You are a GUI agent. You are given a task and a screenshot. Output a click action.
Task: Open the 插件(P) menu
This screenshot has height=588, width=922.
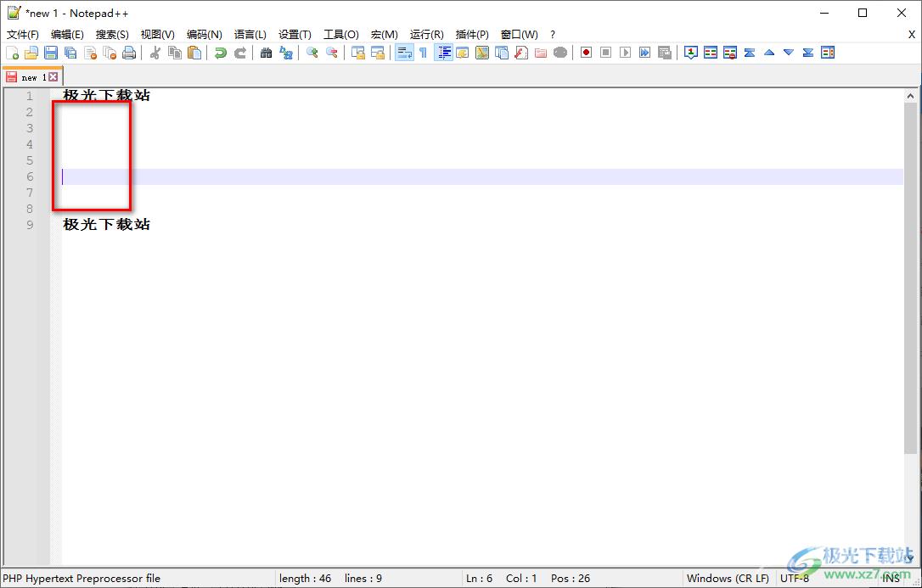[472, 35]
